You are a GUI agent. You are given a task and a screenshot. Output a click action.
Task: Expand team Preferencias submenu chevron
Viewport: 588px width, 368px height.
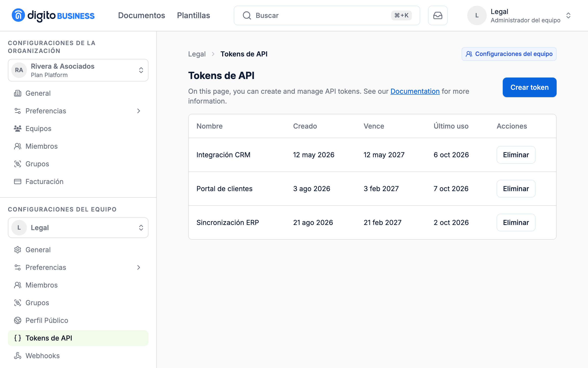click(x=139, y=267)
